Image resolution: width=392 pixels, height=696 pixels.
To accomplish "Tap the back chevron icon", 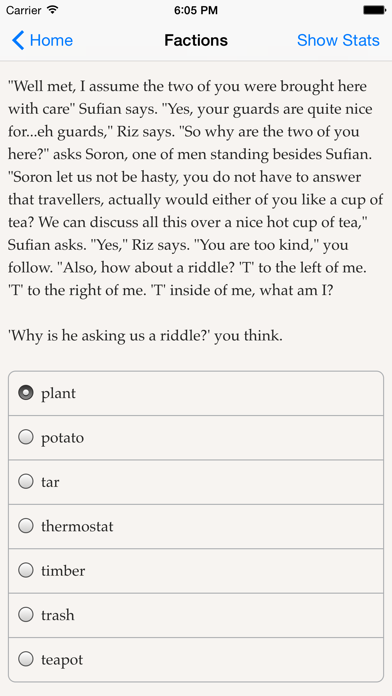I will (18, 40).
